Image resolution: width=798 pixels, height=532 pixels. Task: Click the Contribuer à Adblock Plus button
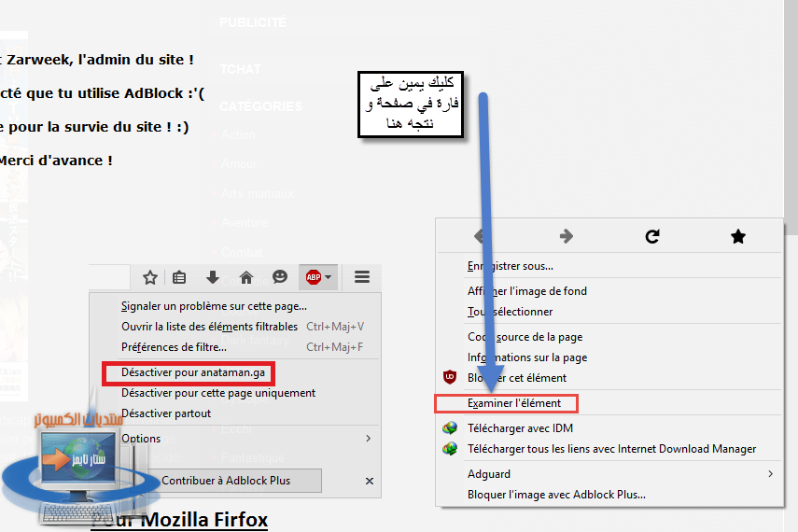[226, 481]
